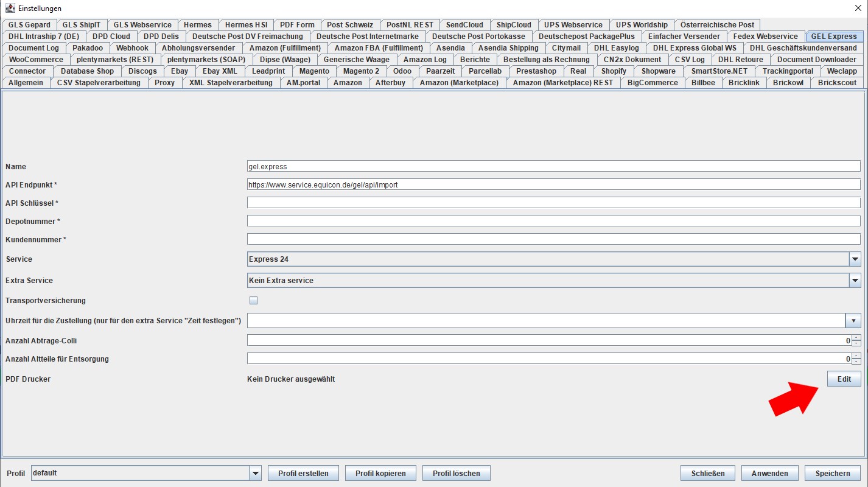Click the Anzahl Altteile für Entsorgung field
The image size is (868, 487).
point(550,359)
